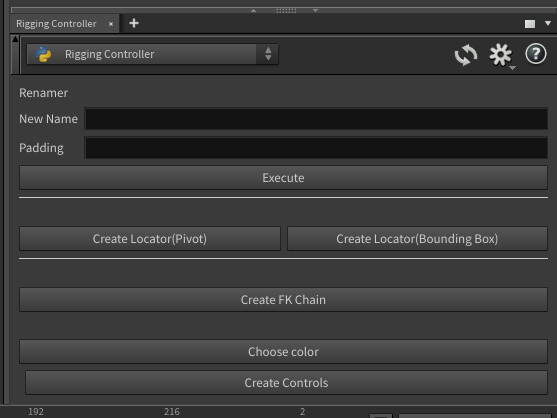The width and height of the screenshot is (557, 418).
Task: Click the Create FK Chain button
Action: pos(283,300)
